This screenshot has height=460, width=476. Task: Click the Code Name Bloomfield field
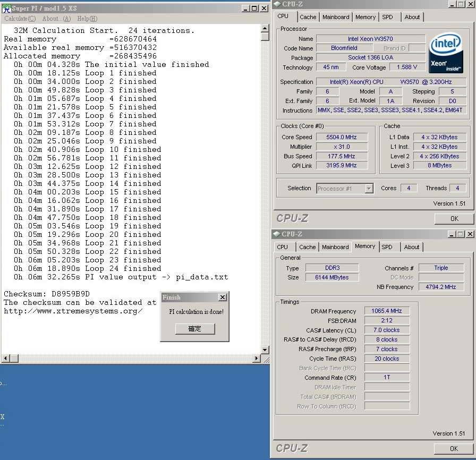click(344, 48)
